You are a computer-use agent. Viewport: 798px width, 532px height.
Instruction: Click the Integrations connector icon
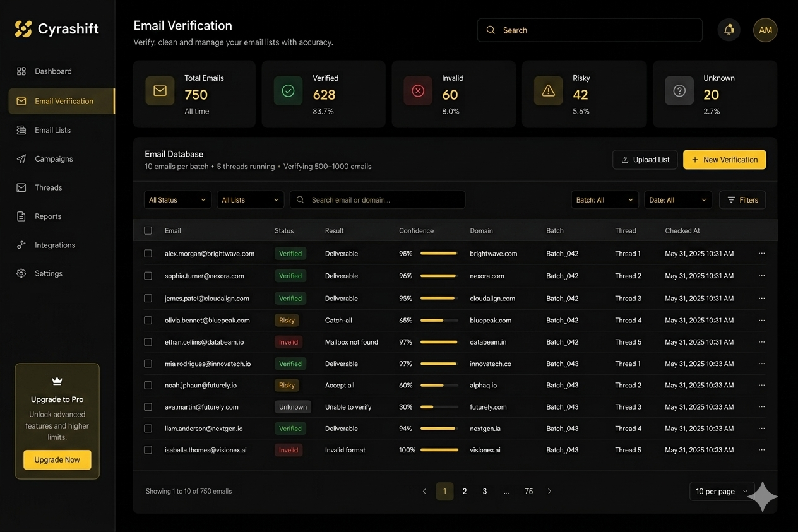pyautogui.click(x=21, y=245)
